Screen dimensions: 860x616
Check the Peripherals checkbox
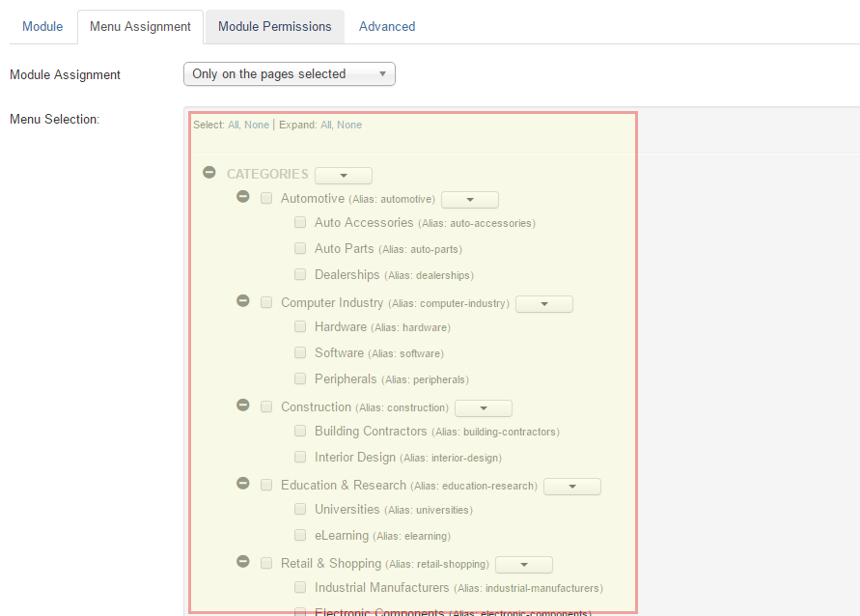click(300, 378)
